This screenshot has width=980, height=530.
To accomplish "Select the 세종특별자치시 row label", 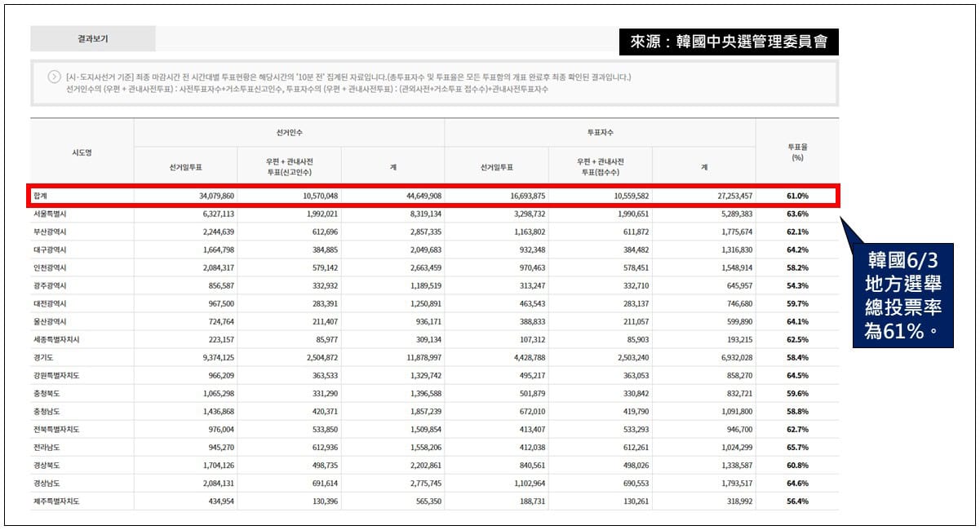I will coord(56,340).
